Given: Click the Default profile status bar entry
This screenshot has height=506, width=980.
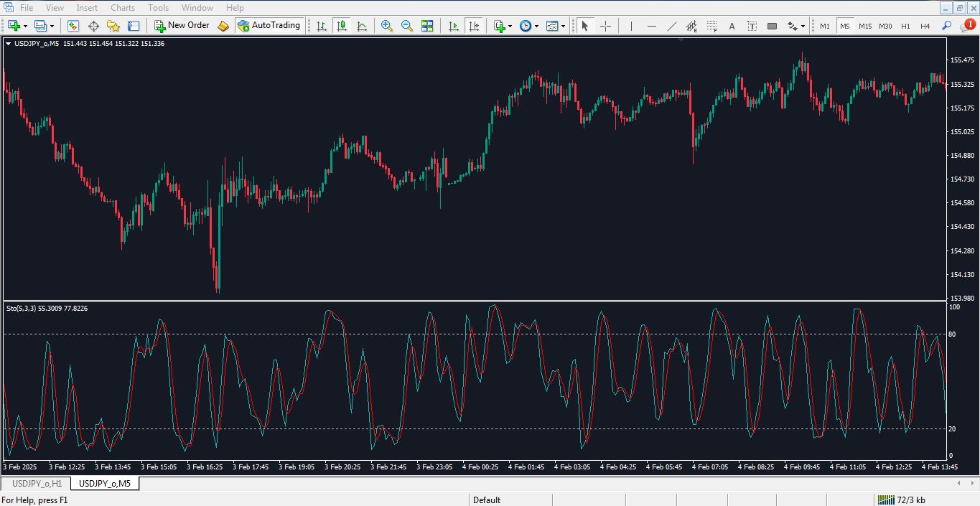Looking at the screenshot, I should (487, 500).
